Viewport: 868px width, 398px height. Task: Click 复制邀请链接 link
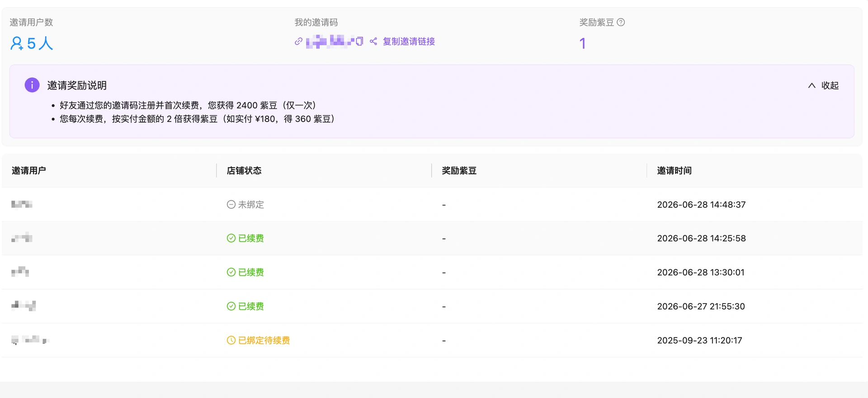409,42
